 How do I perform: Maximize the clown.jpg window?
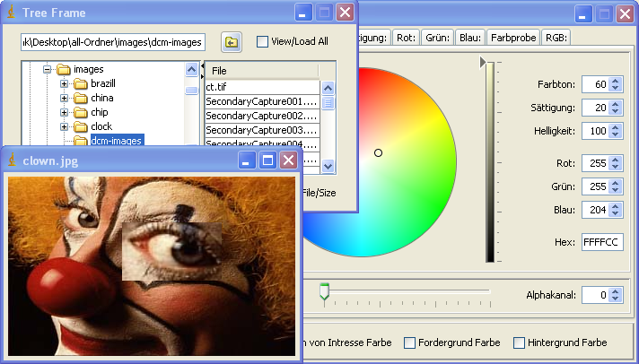pyautogui.click(x=267, y=160)
